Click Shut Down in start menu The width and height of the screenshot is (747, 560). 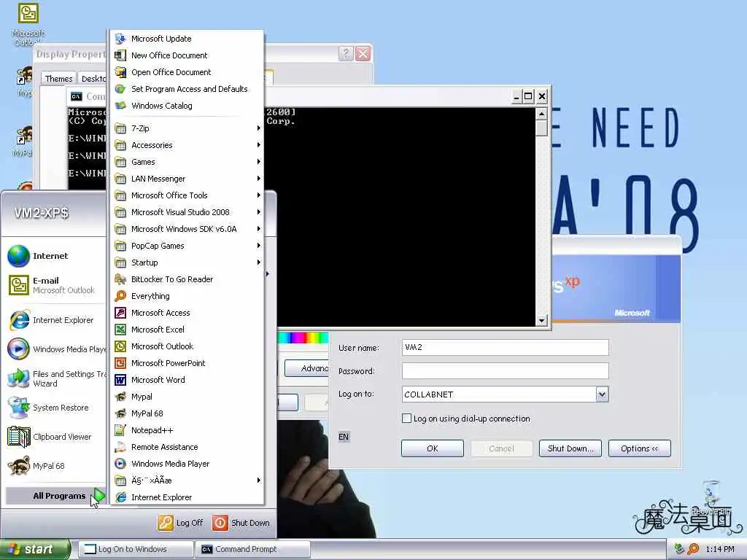[241, 523]
